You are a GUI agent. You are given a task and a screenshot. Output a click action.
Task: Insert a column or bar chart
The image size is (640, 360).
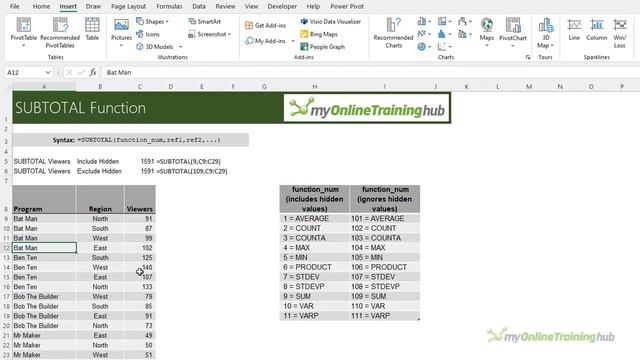point(424,21)
